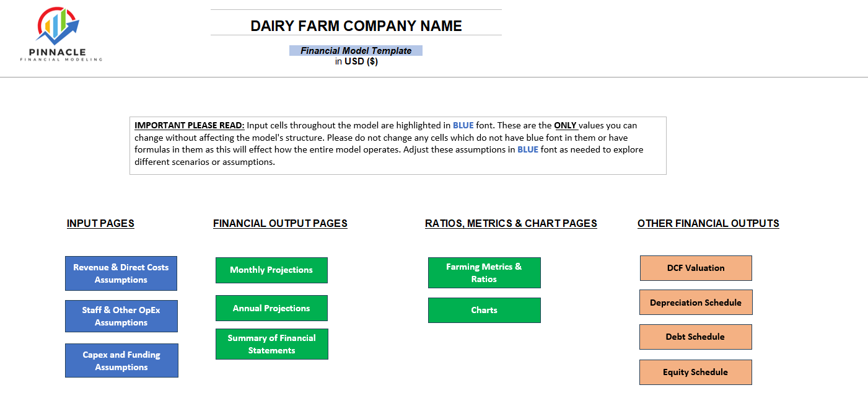Viewport: 868px width, 416px height.
Task: Click the RATIOS, METRICS & CHART PAGES heading
Action: point(511,223)
